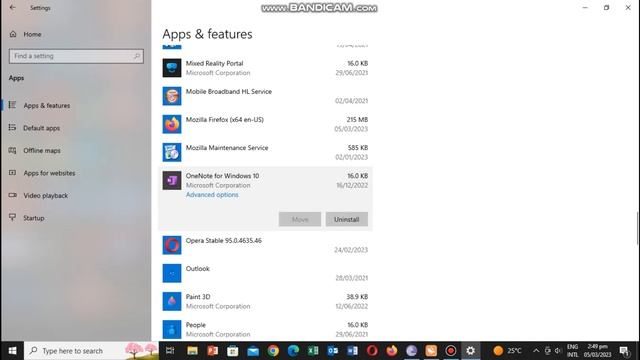Launch Google Chrome from taskbar
Screen dimensions: 640x360
coord(273,351)
